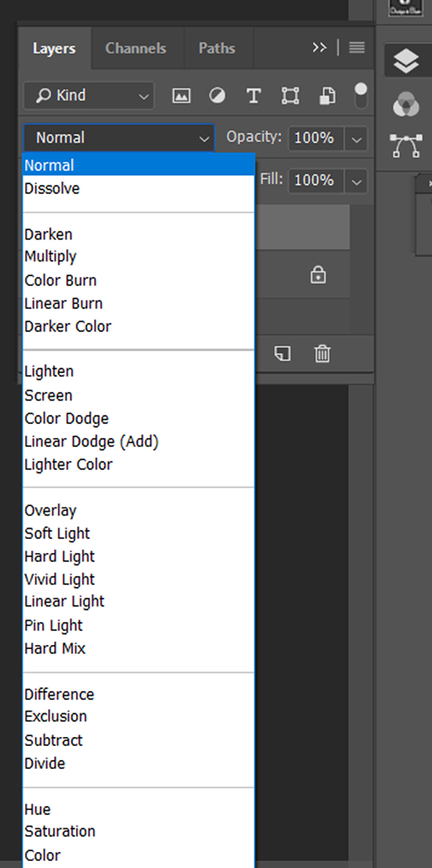Click the Opacity 100% value field
Viewport: 432px width, 868px height.
(316, 138)
